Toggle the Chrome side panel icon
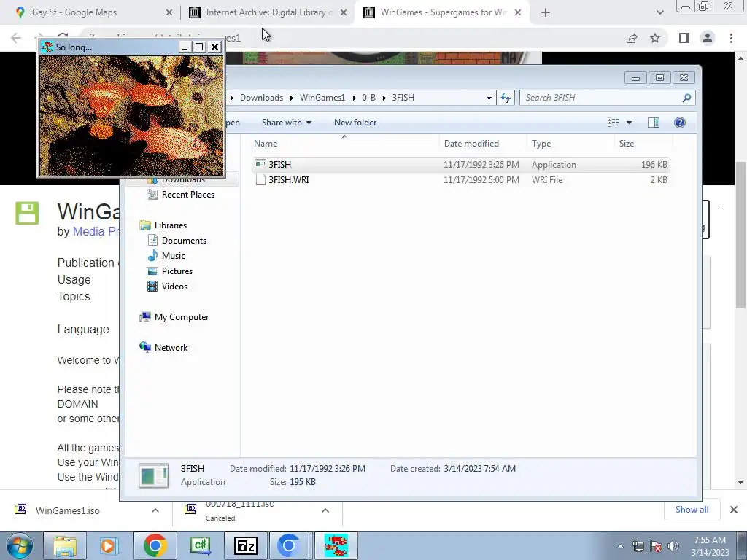The width and height of the screenshot is (747, 560). (684, 38)
